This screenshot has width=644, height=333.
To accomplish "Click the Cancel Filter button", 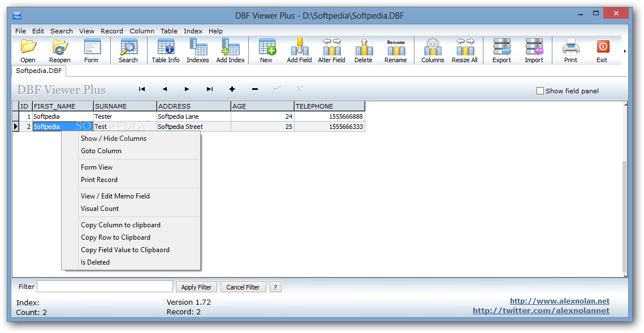I will (243, 287).
